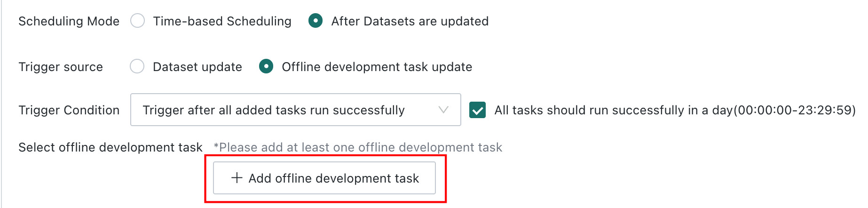Choose Dataset update as the trigger source
Screen dimensions: 868x208
click(x=137, y=66)
